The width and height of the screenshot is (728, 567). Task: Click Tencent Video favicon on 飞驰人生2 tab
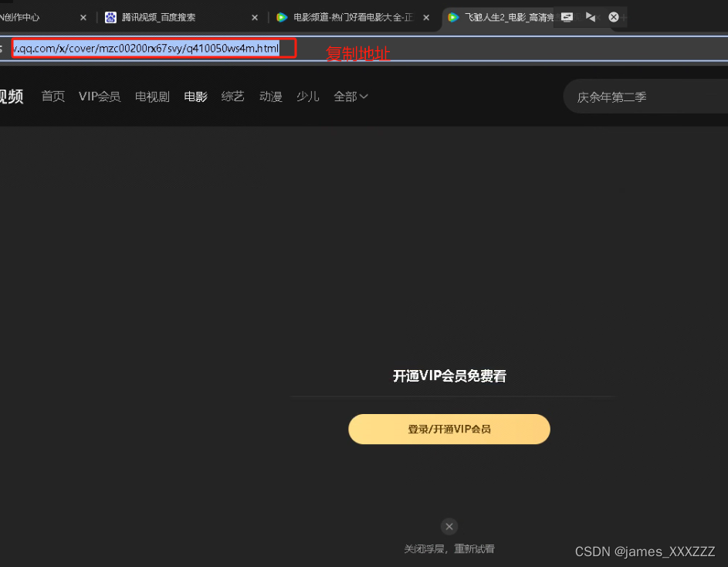[x=453, y=18]
